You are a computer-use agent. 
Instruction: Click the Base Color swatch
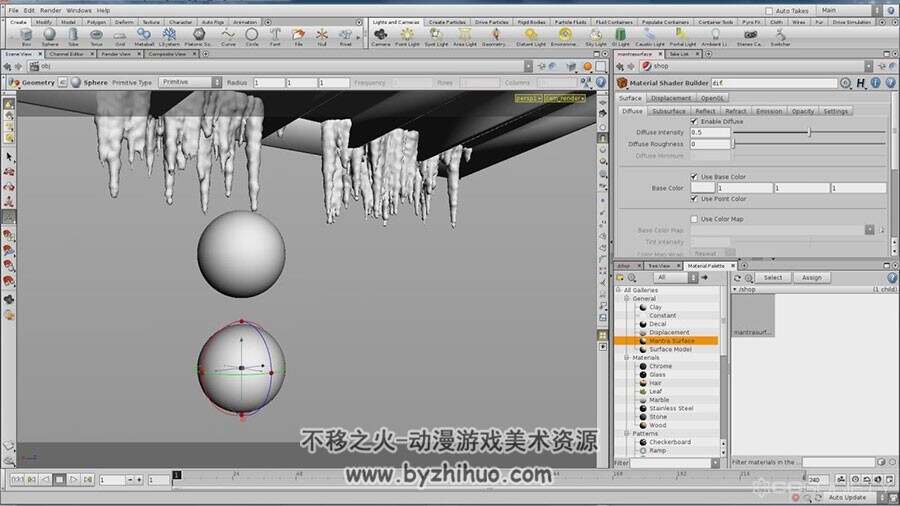(703, 188)
